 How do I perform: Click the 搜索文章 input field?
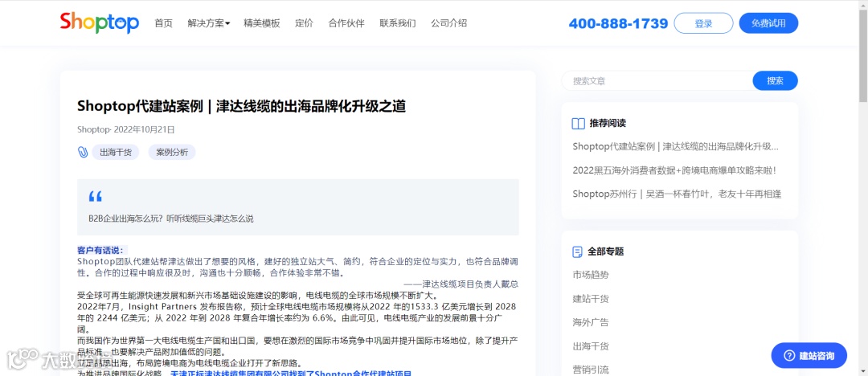click(x=657, y=81)
